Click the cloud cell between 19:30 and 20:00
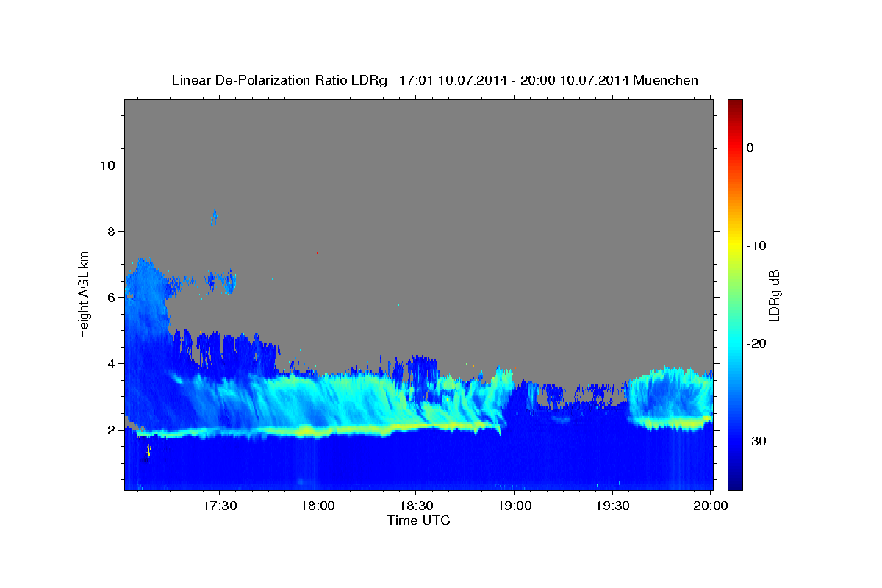882x588 pixels. coord(669,397)
